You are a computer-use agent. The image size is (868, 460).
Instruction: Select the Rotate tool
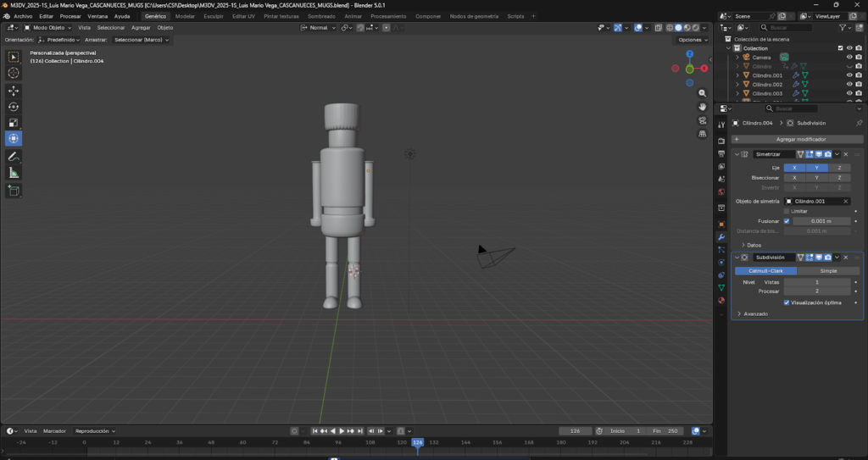[14, 107]
